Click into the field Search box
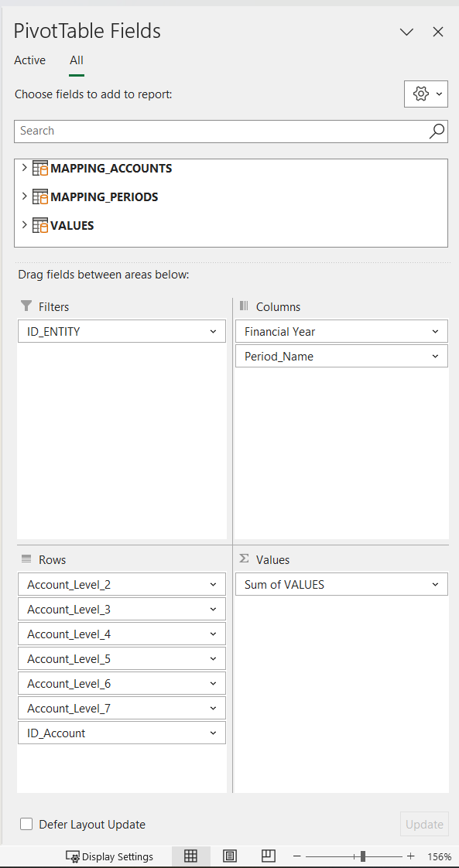Viewport: 459px width, 868px height. pyautogui.click(x=221, y=132)
